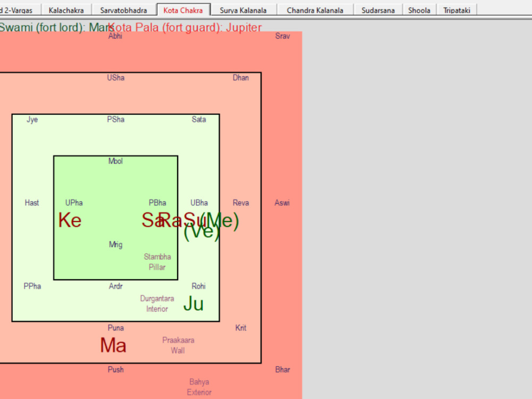Click the Durgantara Interior zone label
Screen dimensions: 532x399
[157, 304]
